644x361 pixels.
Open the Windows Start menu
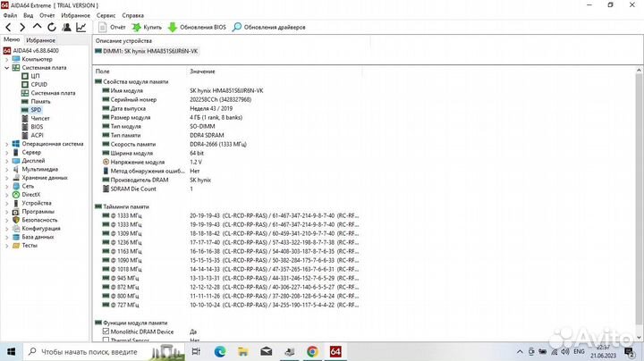pyautogui.click(x=11, y=351)
